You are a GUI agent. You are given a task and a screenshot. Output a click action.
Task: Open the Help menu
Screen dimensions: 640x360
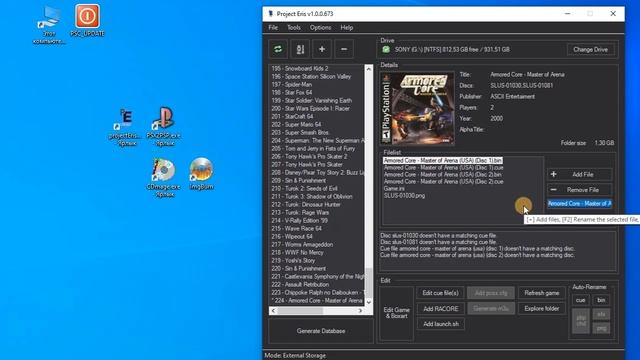[x=347, y=28]
